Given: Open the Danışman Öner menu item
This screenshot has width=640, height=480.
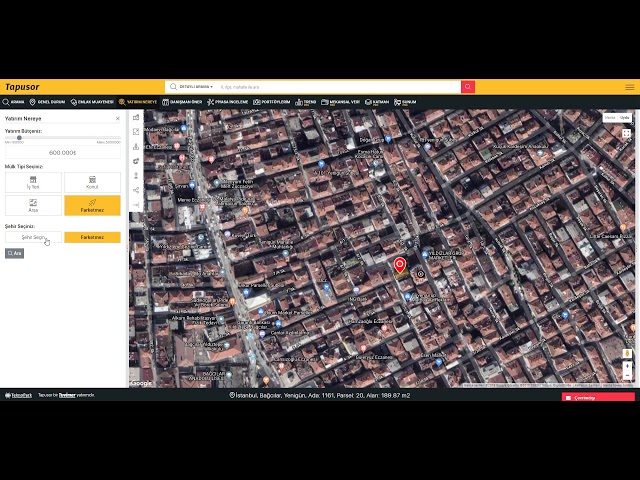Looking at the screenshot, I should 182,102.
